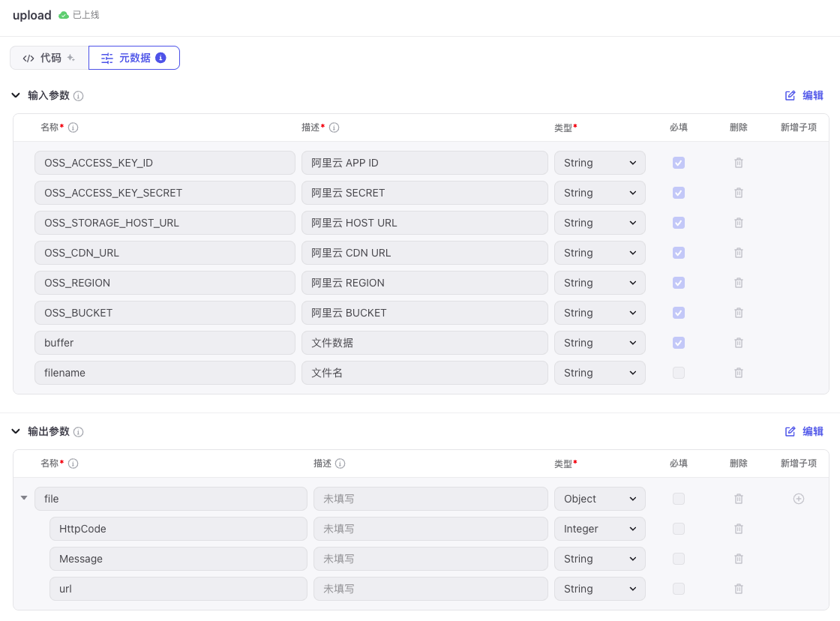
Task: Click info icon beside input 描述 header
Action: tap(334, 127)
